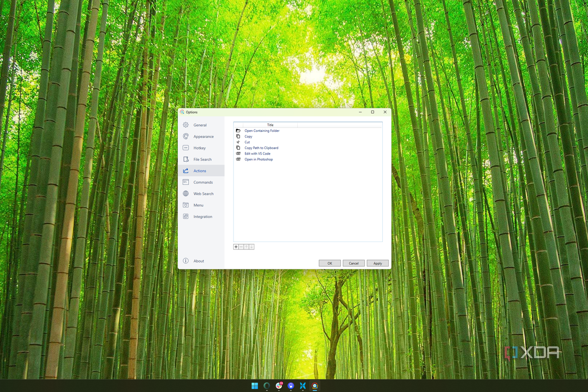
Task: Move selected action up with arrow
Action: pos(246,247)
